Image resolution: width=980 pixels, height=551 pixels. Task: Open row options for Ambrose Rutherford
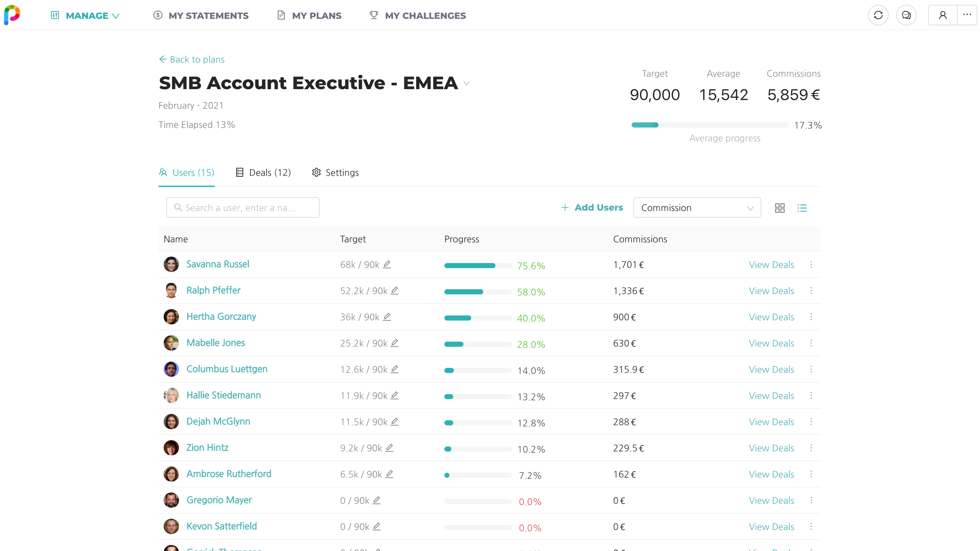pyautogui.click(x=811, y=475)
